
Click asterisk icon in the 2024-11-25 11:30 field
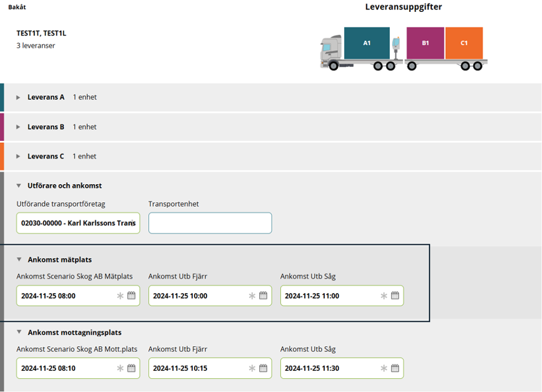coord(384,368)
